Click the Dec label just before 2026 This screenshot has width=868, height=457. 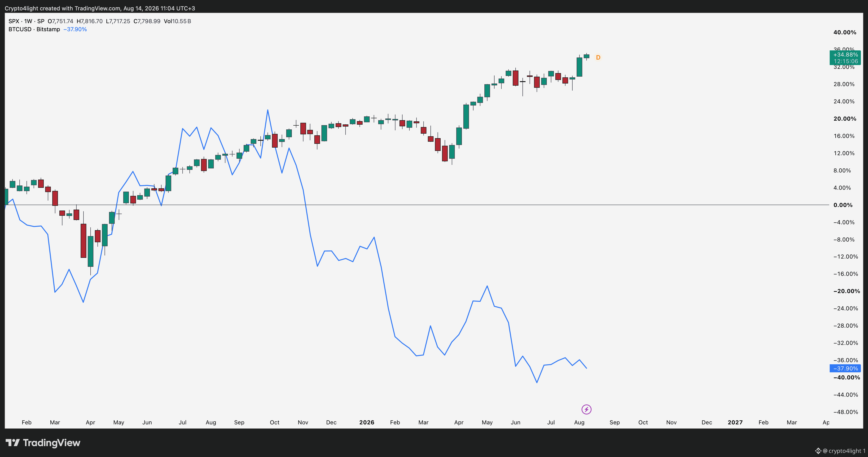tap(331, 422)
